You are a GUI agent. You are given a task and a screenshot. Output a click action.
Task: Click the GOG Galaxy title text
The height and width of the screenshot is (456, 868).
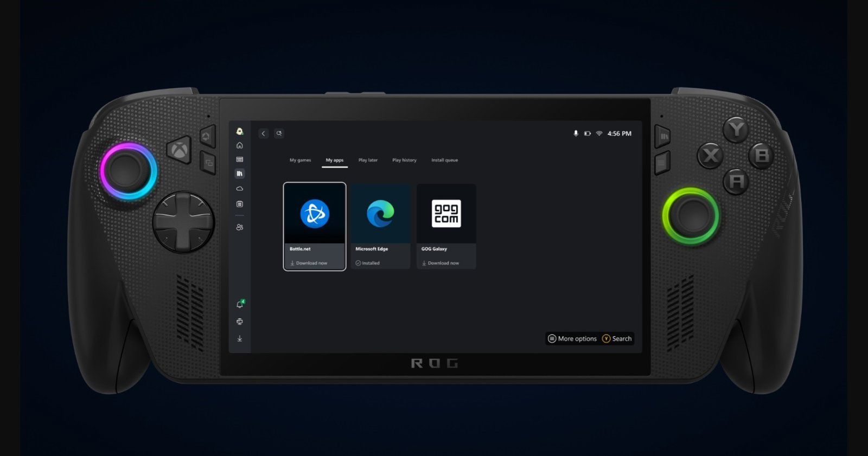point(434,249)
